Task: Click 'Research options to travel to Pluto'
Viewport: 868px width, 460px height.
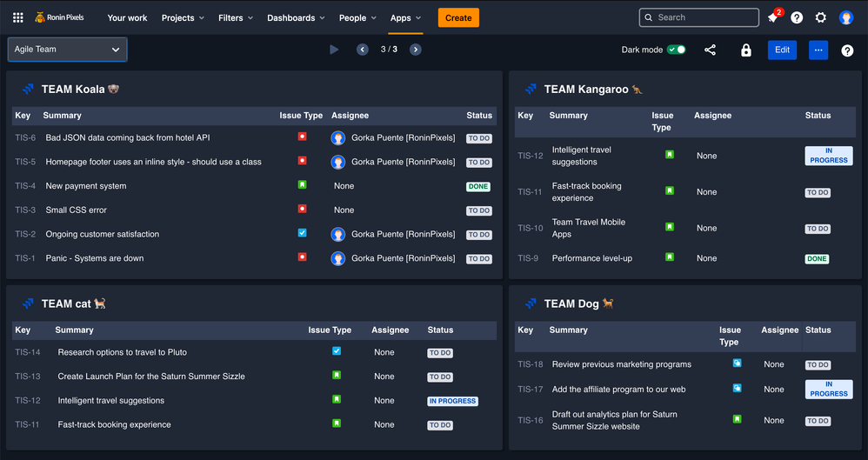Action: coord(123,352)
